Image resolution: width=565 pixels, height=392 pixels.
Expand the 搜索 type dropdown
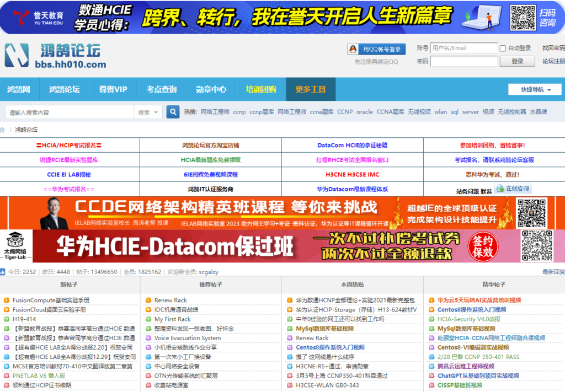click(x=148, y=112)
